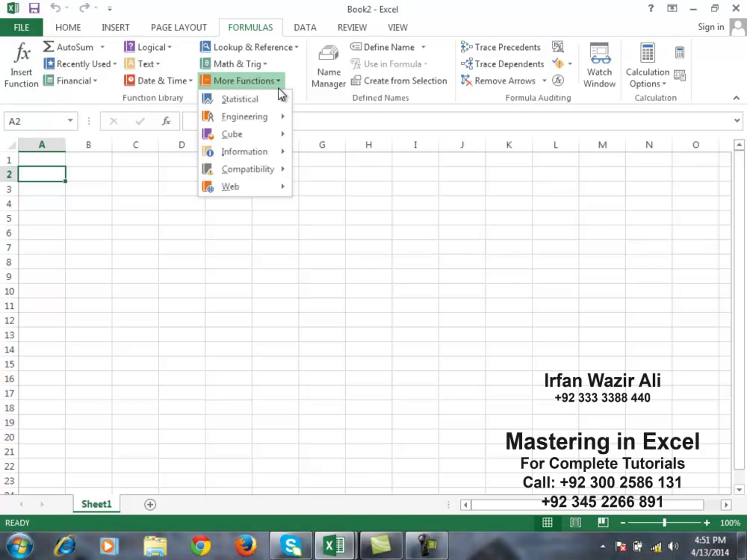
Task: Toggle the Show Formulas icon
Action: click(558, 47)
